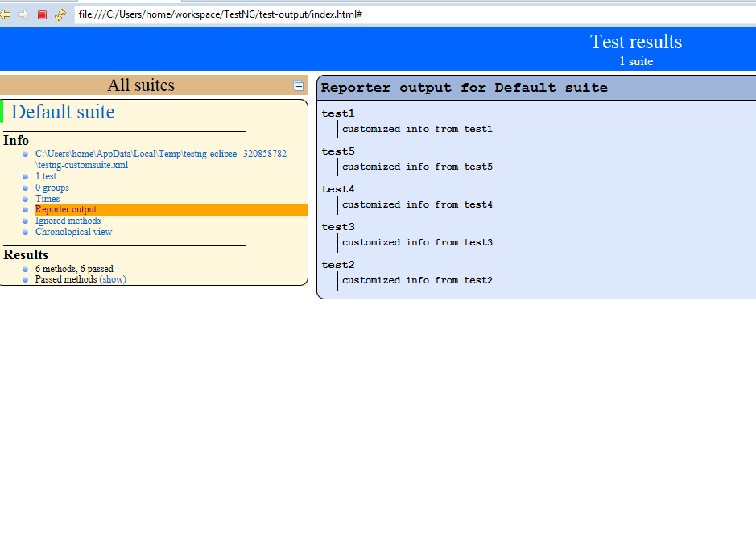This screenshot has width=756, height=557.
Task: Collapse the All suites panel
Action: (x=299, y=85)
